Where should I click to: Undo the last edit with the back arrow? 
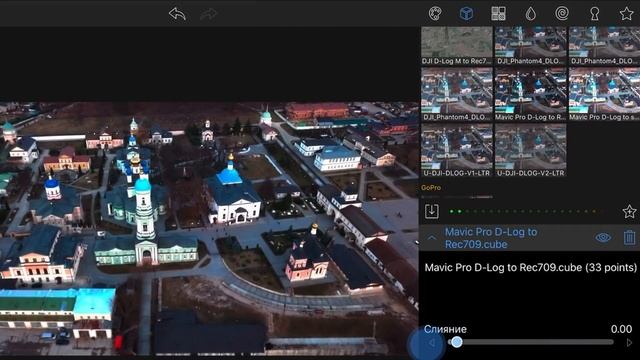[177, 14]
